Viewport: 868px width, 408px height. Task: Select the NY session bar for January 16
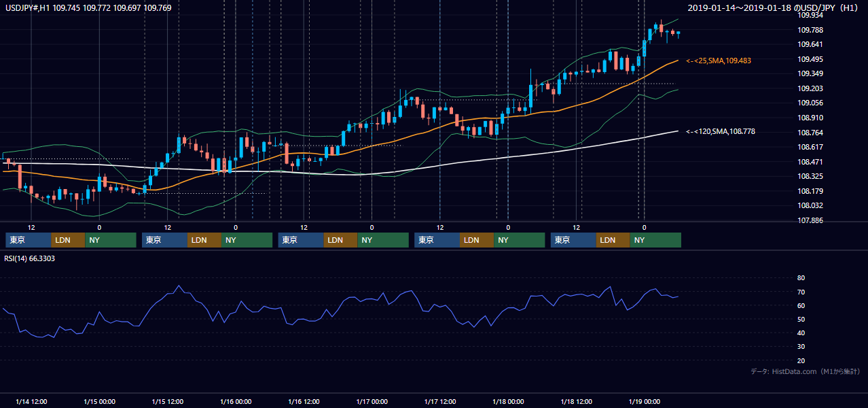point(383,240)
